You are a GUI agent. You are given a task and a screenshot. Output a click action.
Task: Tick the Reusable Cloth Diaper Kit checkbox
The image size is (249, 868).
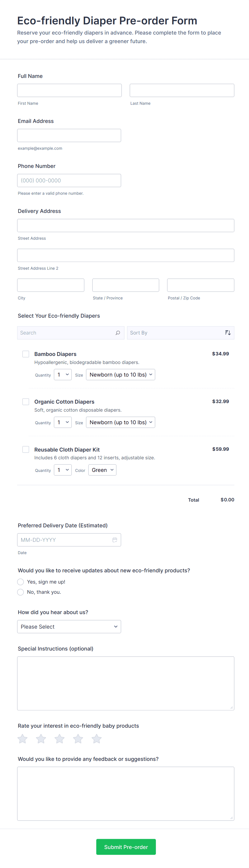pos(26,449)
